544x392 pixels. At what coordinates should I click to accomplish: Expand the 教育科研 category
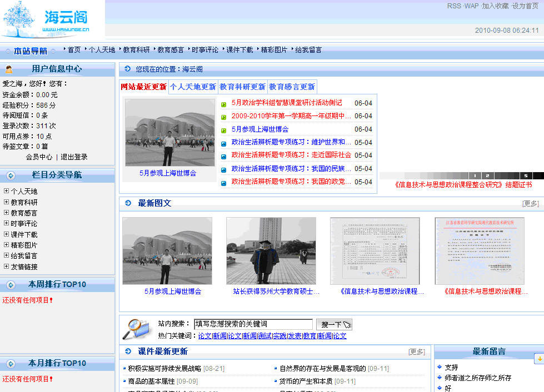pyautogui.click(x=6, y=202)
